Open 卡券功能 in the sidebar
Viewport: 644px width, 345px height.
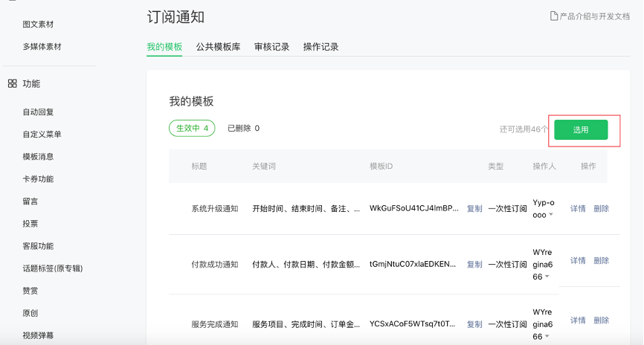[38, 179]
